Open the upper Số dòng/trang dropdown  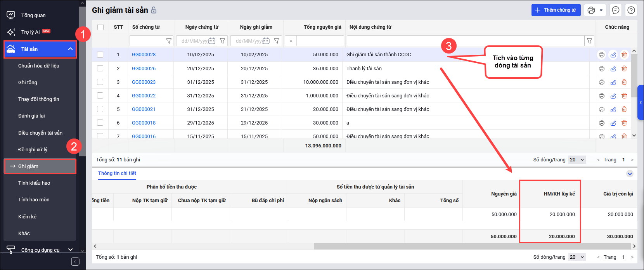click(576, 160)
